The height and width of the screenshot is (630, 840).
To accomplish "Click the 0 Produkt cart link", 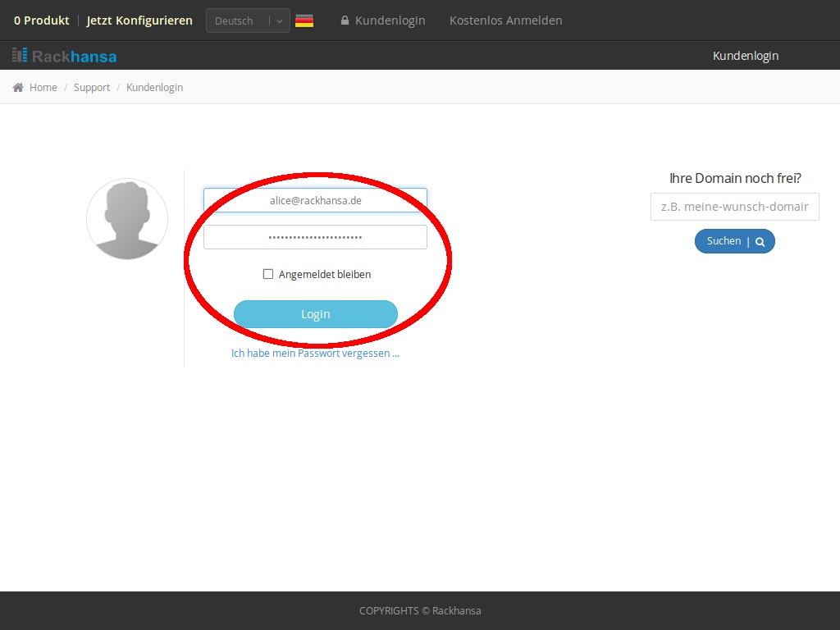I will coord(42,21).
